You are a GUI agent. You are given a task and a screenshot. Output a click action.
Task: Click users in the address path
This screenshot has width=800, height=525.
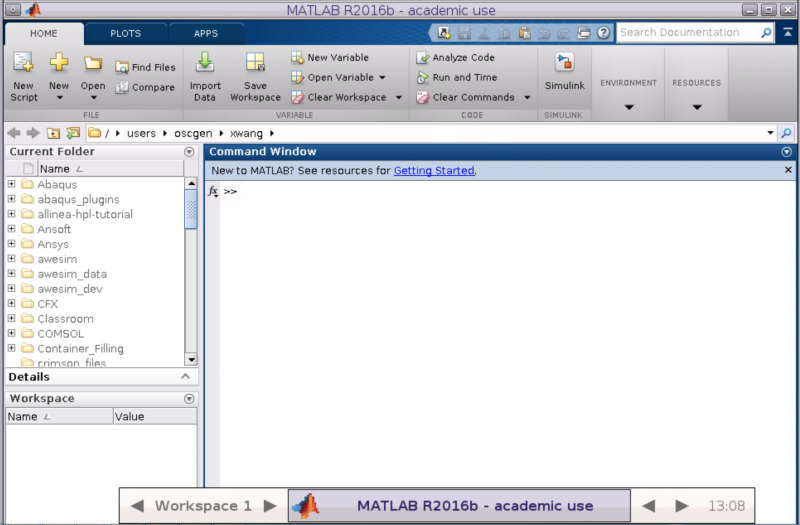[141, 134]
